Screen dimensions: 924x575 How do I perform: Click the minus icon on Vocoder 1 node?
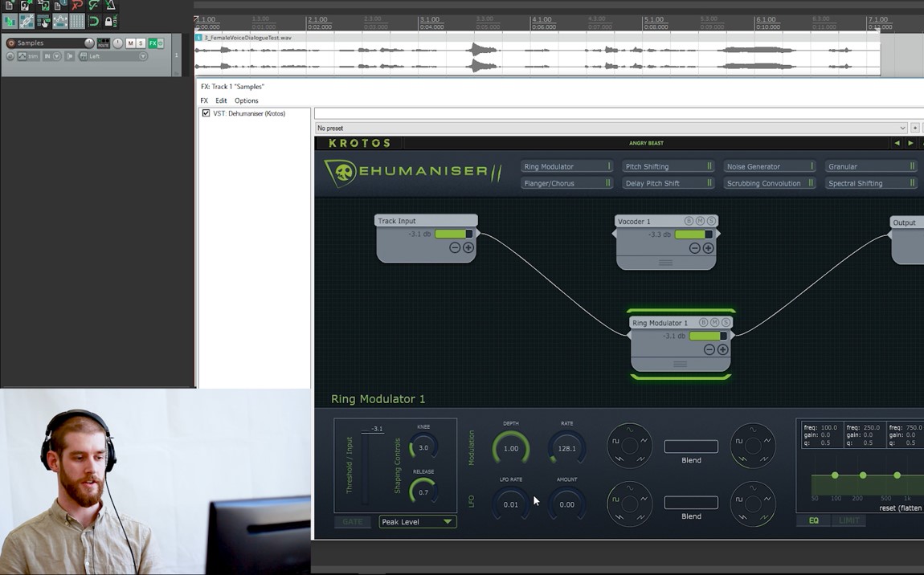click(695, 249)
